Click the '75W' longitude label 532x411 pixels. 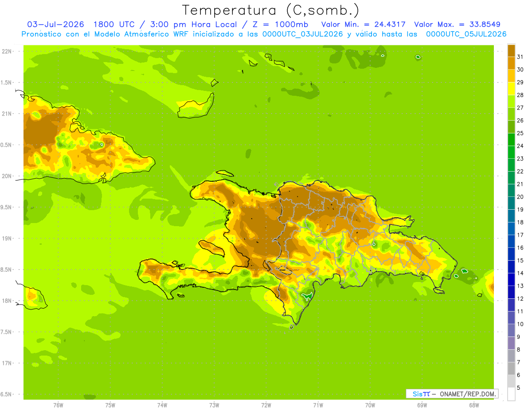coord(110,405)
